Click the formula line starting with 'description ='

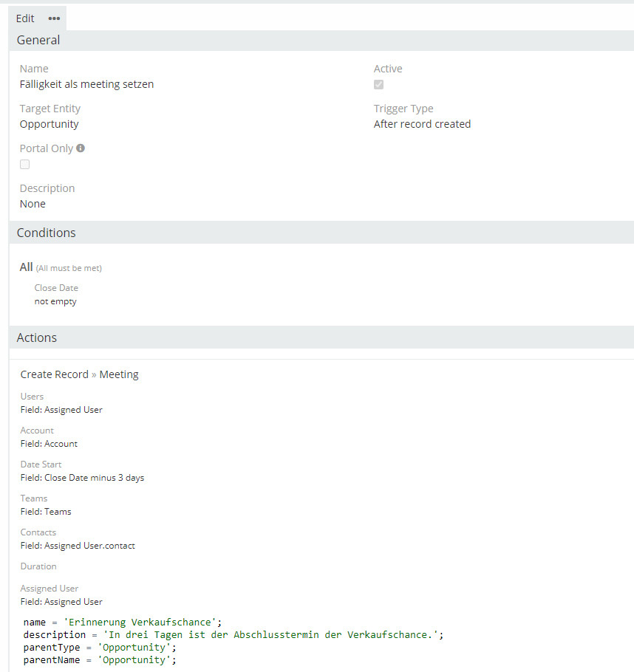point(233,635)
